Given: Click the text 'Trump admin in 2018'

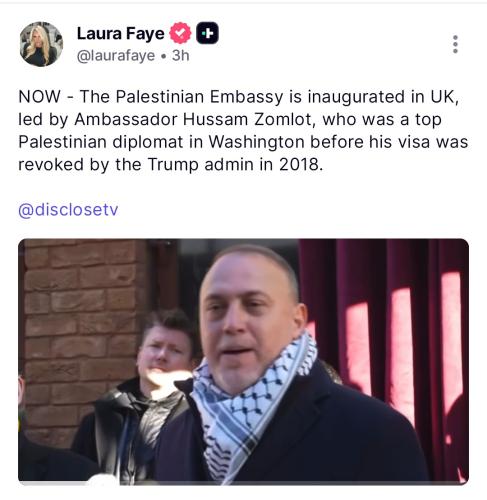Looking at the screenshot, I should point(235,164).
